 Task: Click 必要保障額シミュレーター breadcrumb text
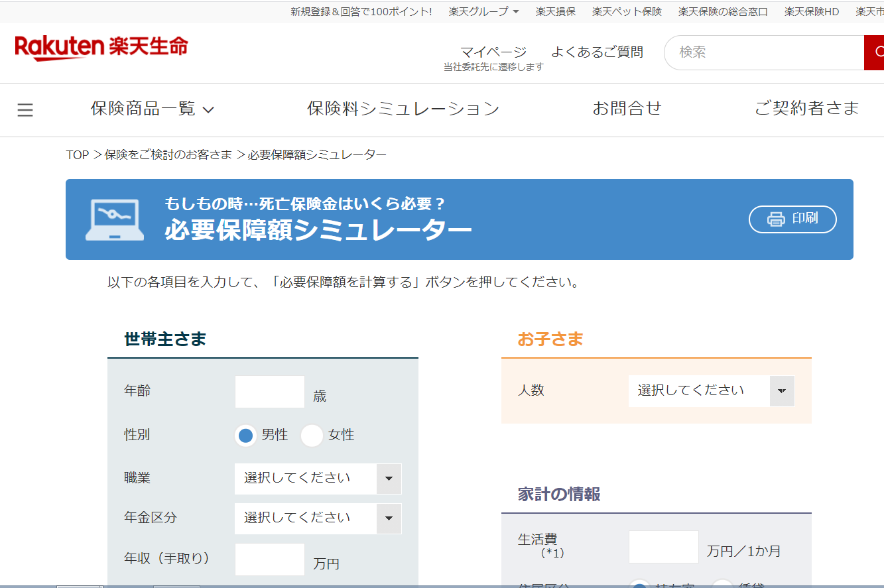tap(317, 155)
